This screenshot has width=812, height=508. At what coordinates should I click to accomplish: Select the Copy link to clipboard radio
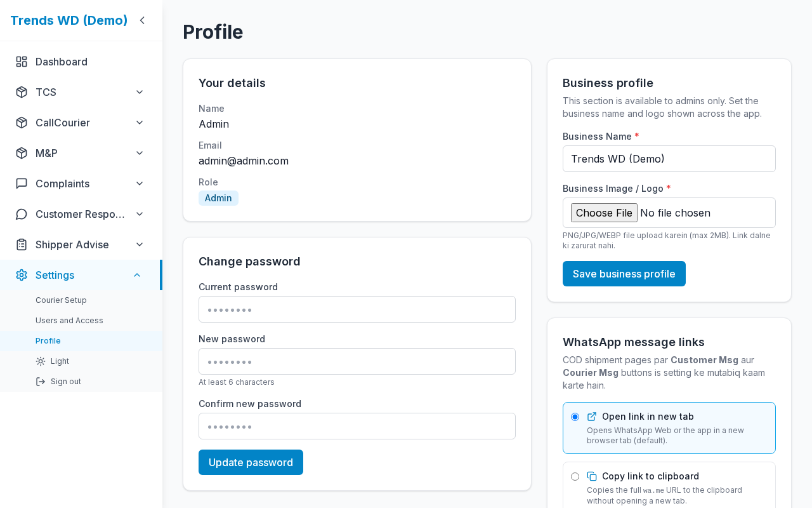pos(575,477)
